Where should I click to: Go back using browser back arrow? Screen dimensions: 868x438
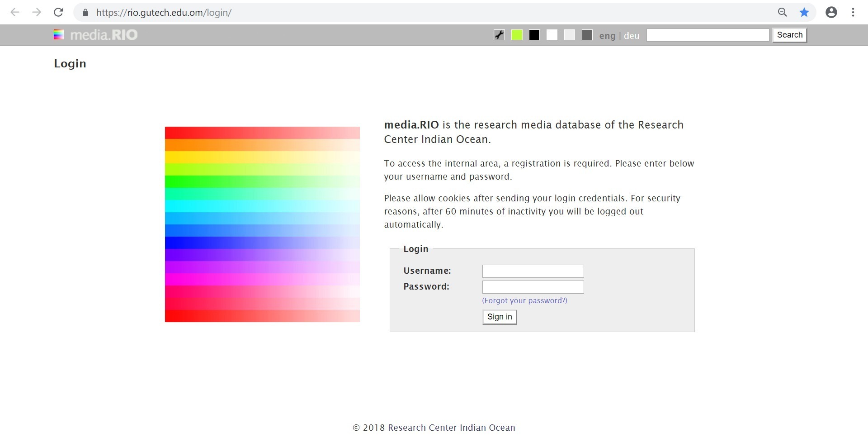pos(15,12)
